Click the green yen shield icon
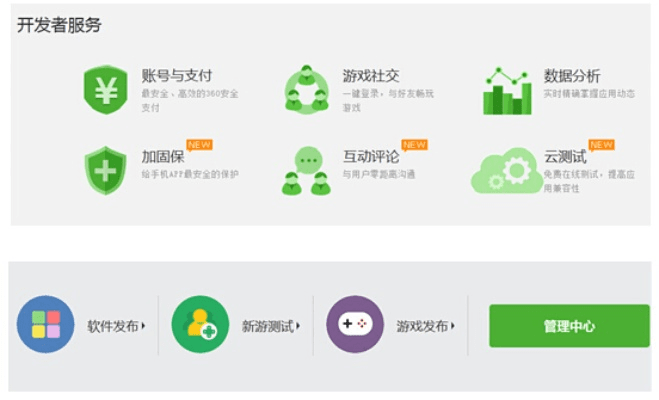Image resolution: width=659 pixels, height=400 pixels. coord(105,90)
